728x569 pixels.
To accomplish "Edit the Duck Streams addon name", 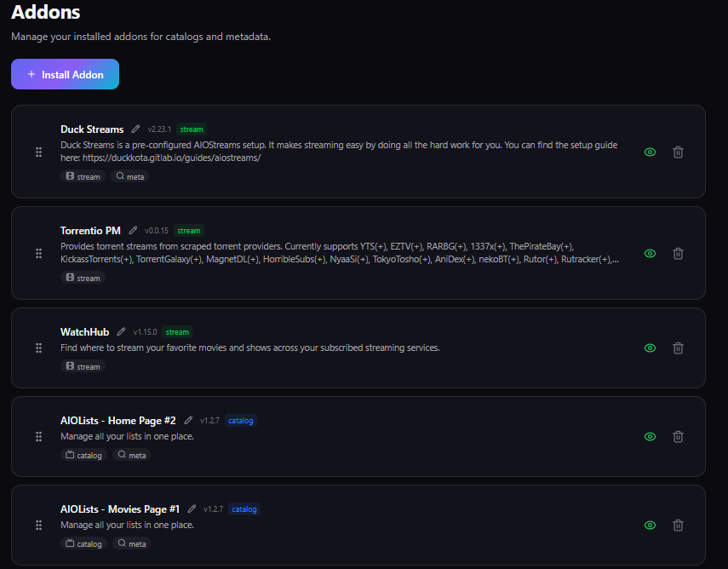I will 135,129.
